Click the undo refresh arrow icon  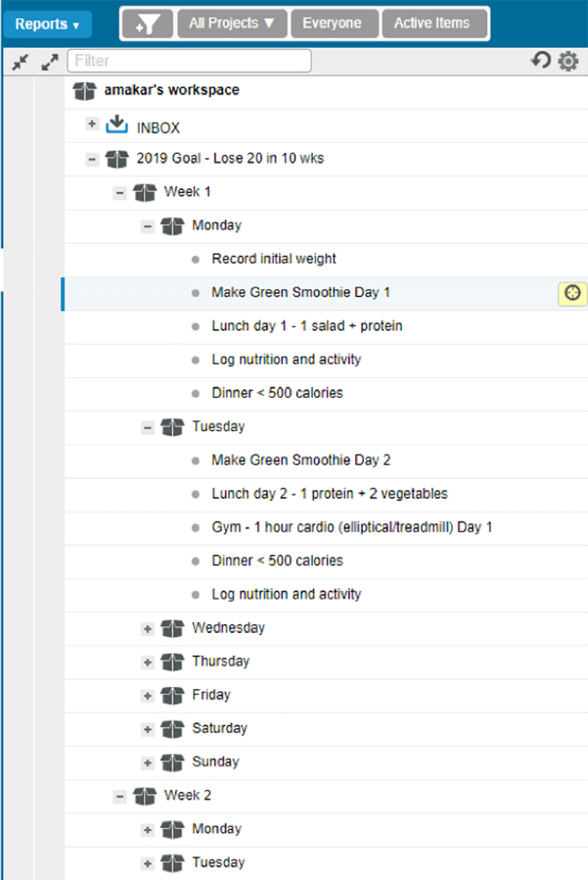point(541,61)
